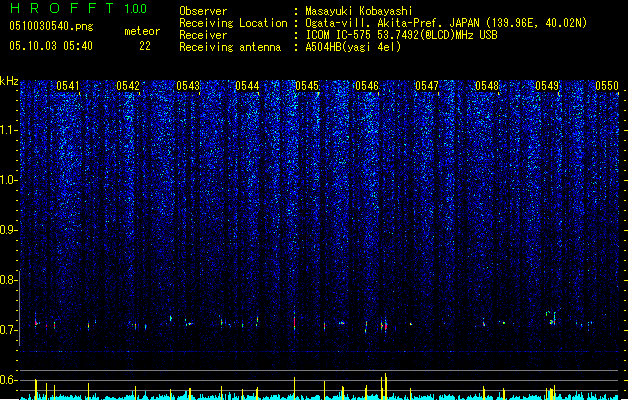The width and height of the screenshot is (629, 400).
Task: Click the kHz axis unit label
Action: [9, 81]
